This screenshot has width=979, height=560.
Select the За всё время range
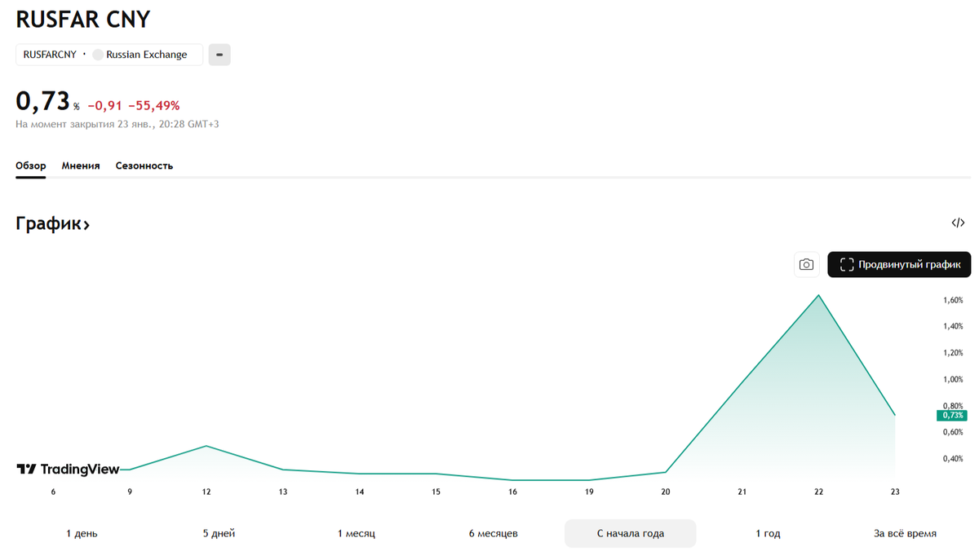905,533
